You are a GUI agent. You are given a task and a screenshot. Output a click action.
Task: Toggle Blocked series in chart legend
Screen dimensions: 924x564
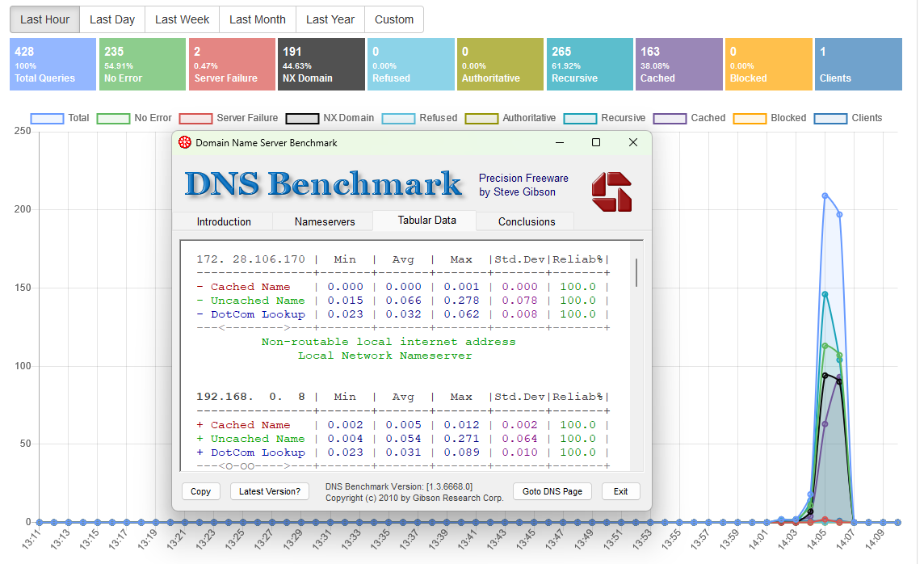pyautogui.click(x=770, y=118)
